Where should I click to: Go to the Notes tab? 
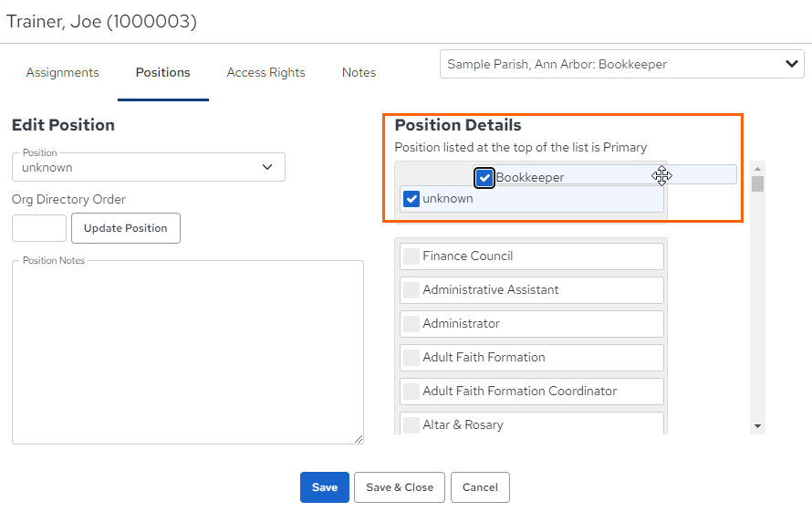click(359, 72)
